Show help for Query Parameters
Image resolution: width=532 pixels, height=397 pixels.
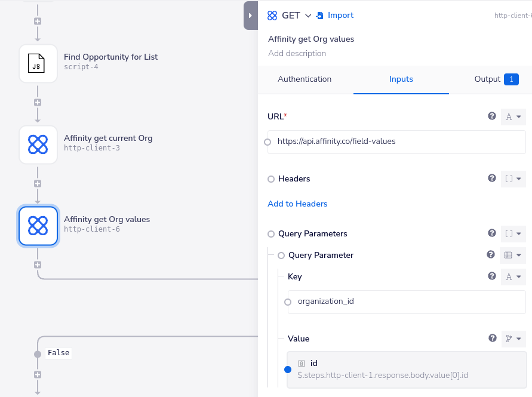tap(492, 233)
